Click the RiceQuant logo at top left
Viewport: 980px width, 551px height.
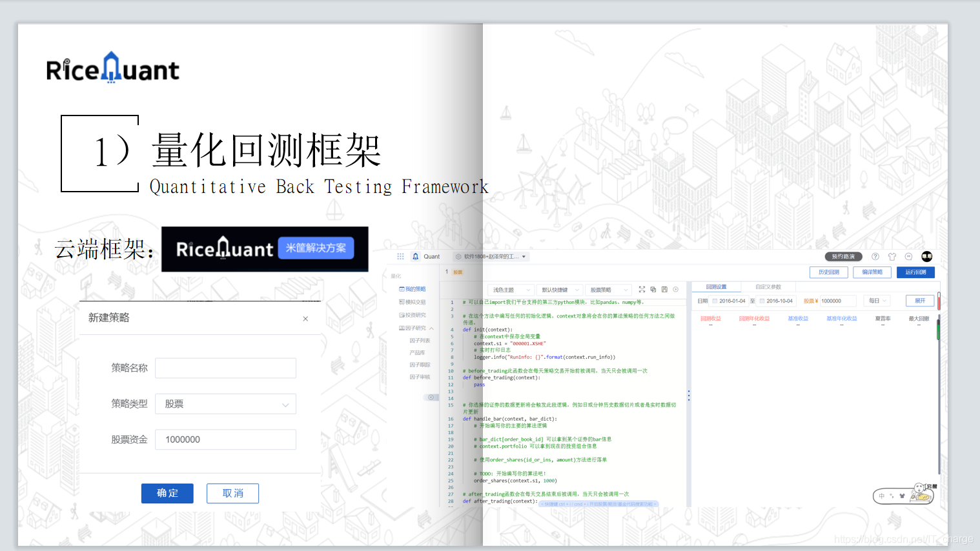(x=113, y=68)
